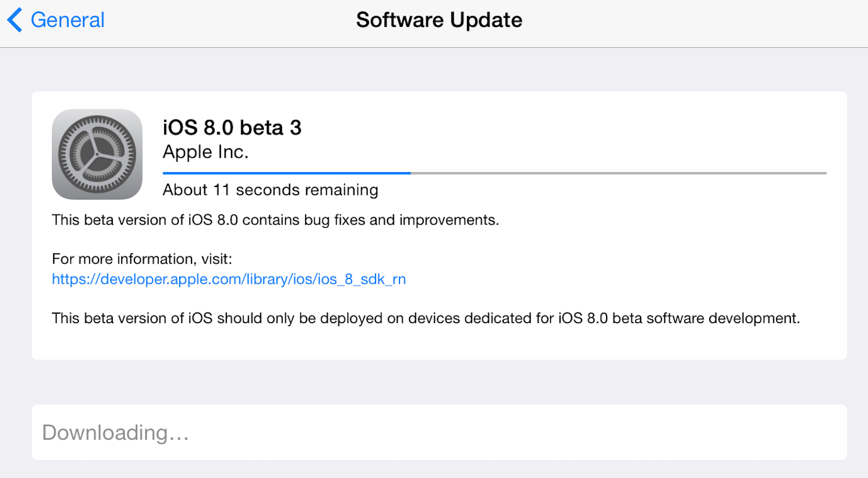Tap the For more information, visit text
The width and height of the screenshot is (868, 478).
[x=141, y=259]
